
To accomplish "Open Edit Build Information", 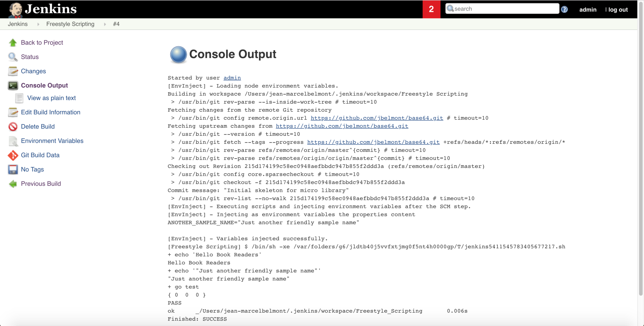I will pos(51,112).
